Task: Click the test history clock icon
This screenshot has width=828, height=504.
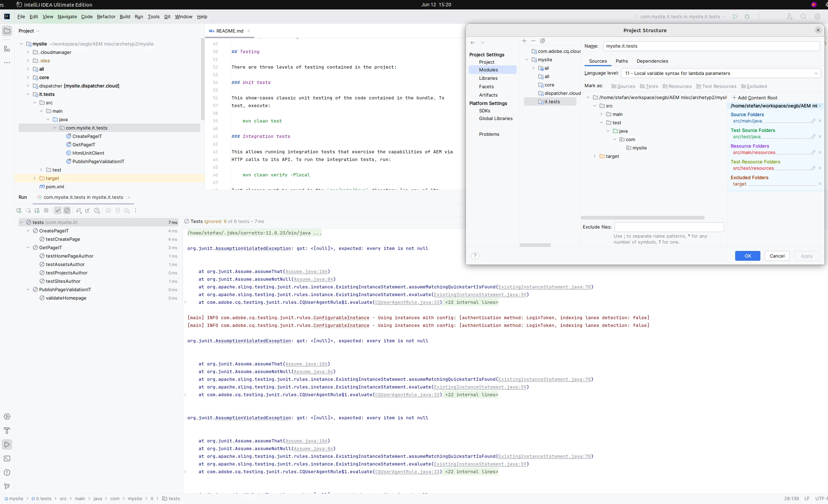Action: click(97, 211)
